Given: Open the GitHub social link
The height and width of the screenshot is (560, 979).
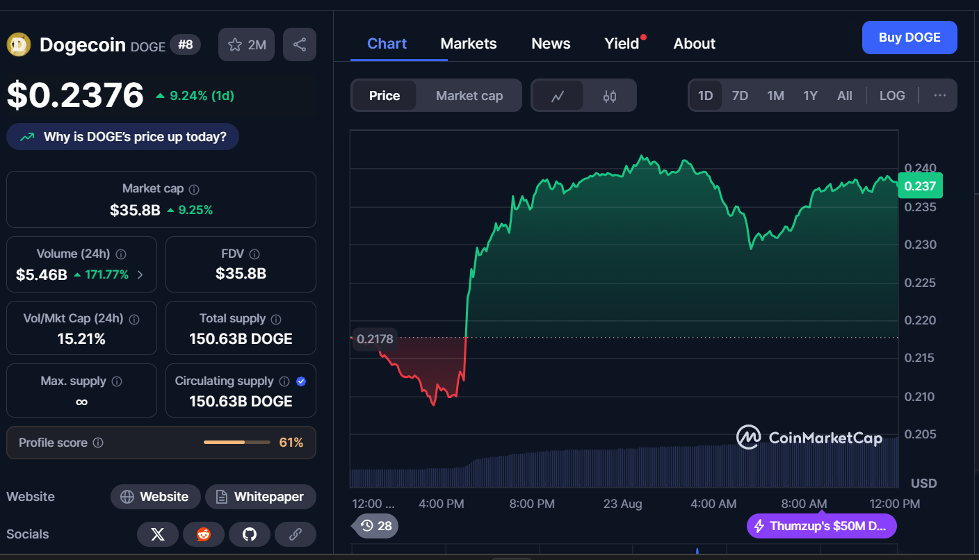Looking at the screenshot, I should [250, 534].
